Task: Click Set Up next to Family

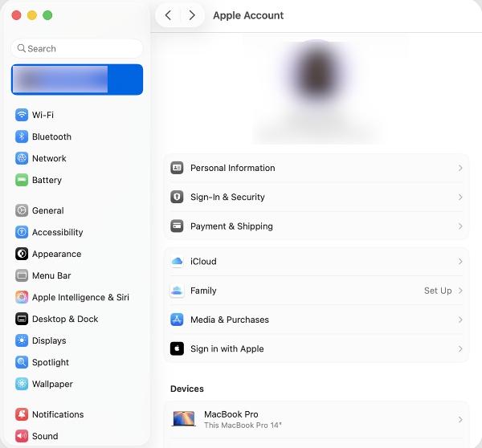Action: [x=438, y=291]
